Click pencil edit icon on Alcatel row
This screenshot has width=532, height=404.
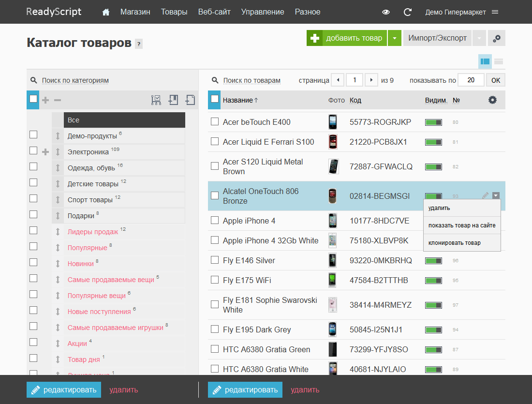[x=486, y=195]
